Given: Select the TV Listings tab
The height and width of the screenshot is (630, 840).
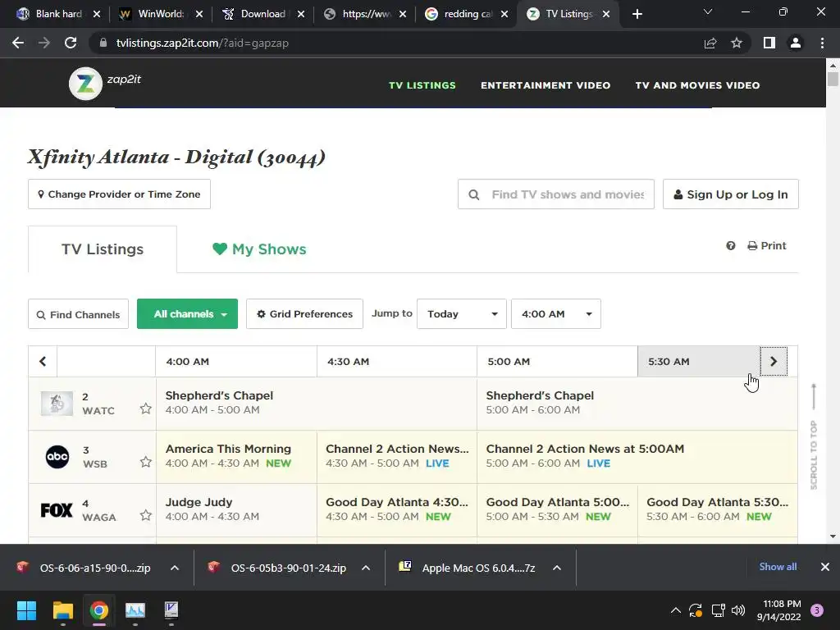Looking at the screenshot, I should 103,249.
